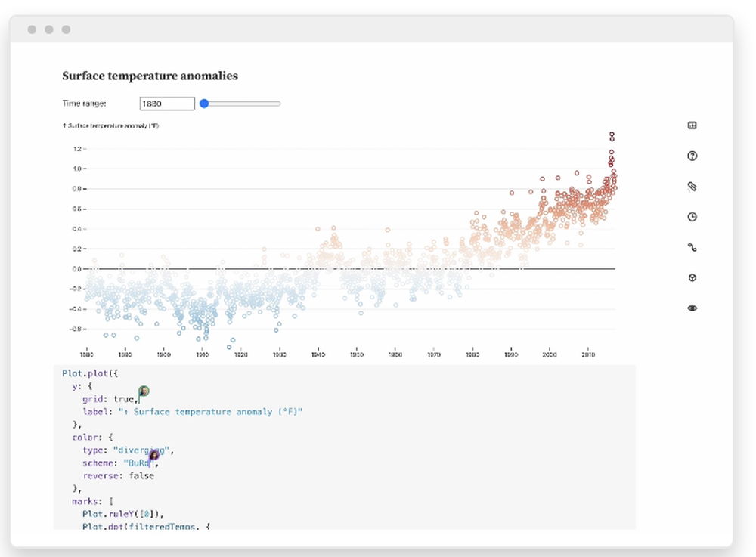Toggle the eye visibility icon
Screen dimensions: 756x557
coord(692,308)
